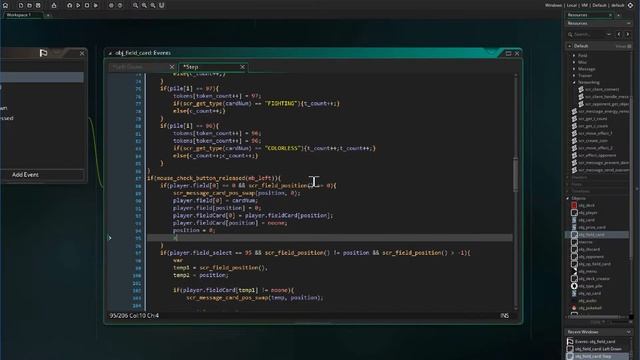640x360 pixels.
Task: Open the help icon in the toolbar
Action: [120, 5]
